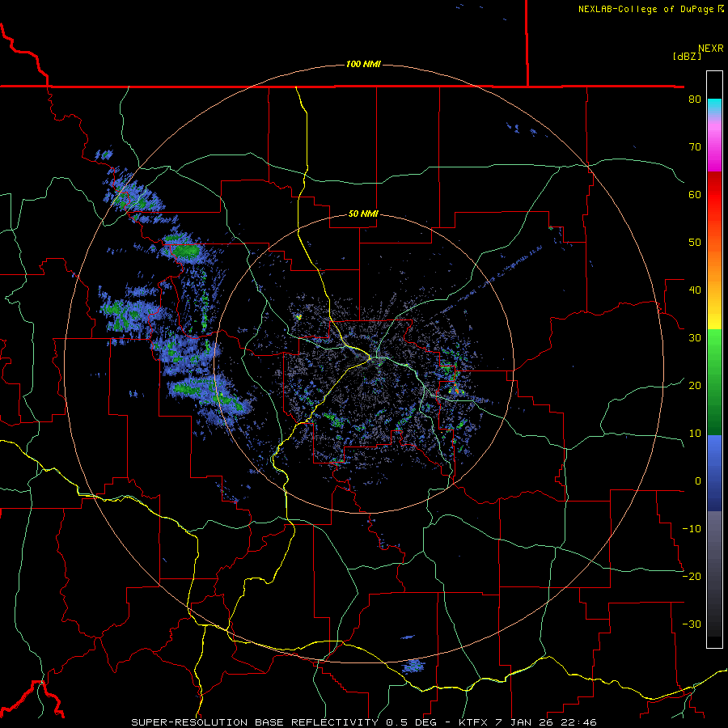This screenshot has height=728, width=728.
Task: Click the 20 value on the dBZ scale
Action: point(695,385)
